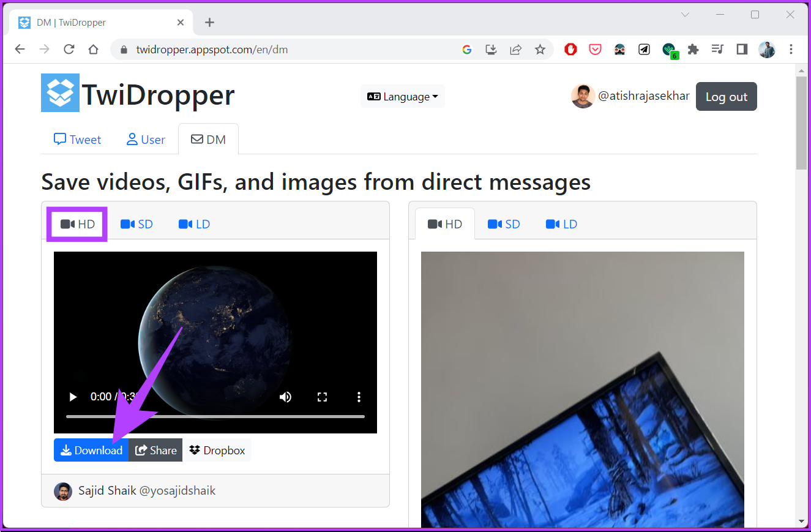811x532 pixels.
Task: Click the Google icon in the address bar
Action: [x=467, y=49]
